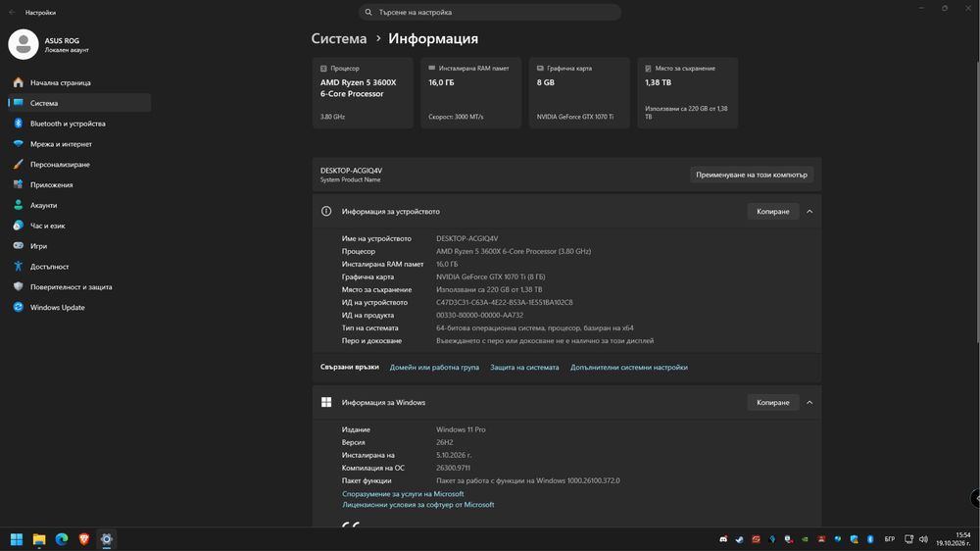Launch Microsoft Edge from taskbar
Viewport: 980px width, 551px height.
(62, 539)
